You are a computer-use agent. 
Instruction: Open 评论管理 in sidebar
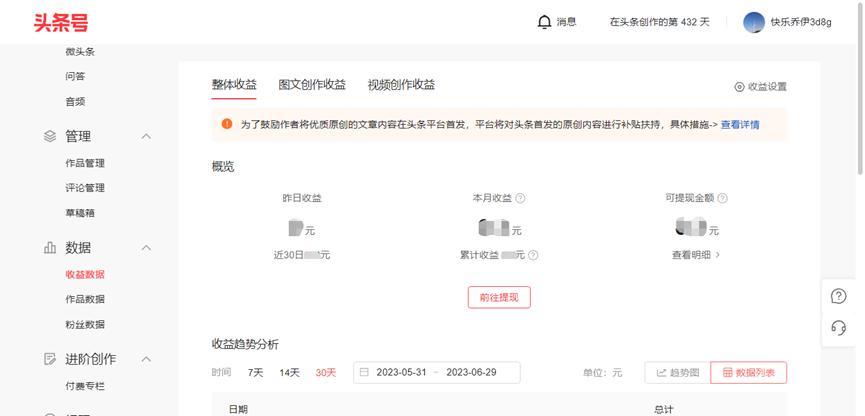click(x=85, y=188)
